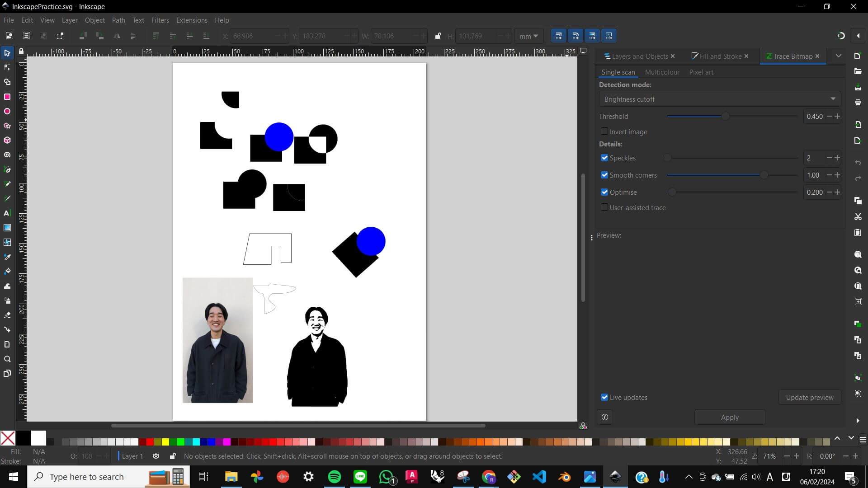Viewport: 868px width, 488px height.
Task: Open the Detection mode Brightness cutoff dropdown
Action: coord(720,99)
